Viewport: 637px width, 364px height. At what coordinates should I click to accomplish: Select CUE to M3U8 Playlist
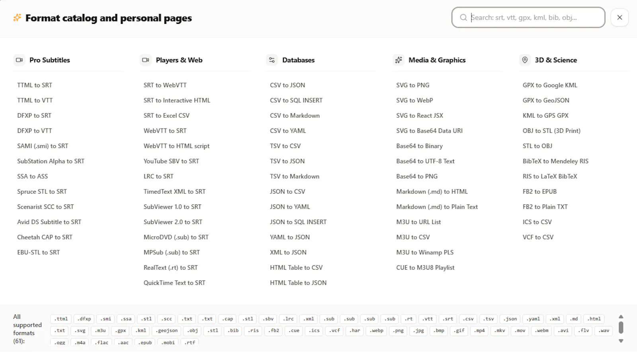(425, 268)
